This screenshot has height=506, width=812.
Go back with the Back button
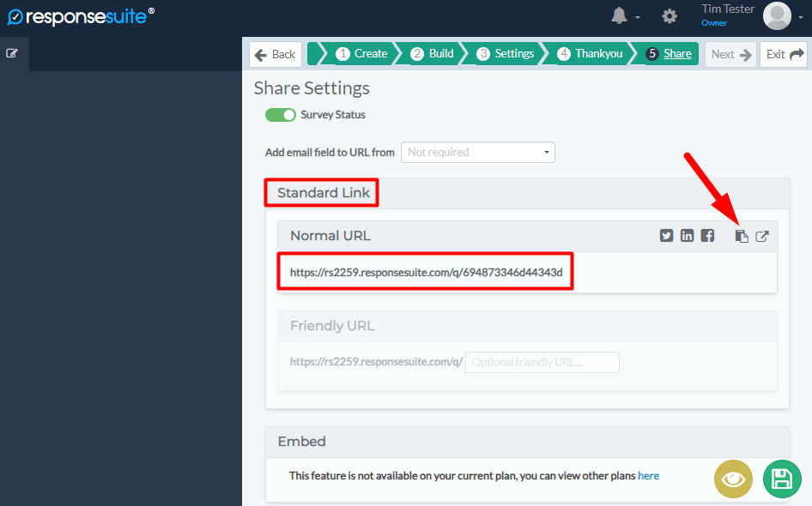pyautogui.click(x=276, y=54)
